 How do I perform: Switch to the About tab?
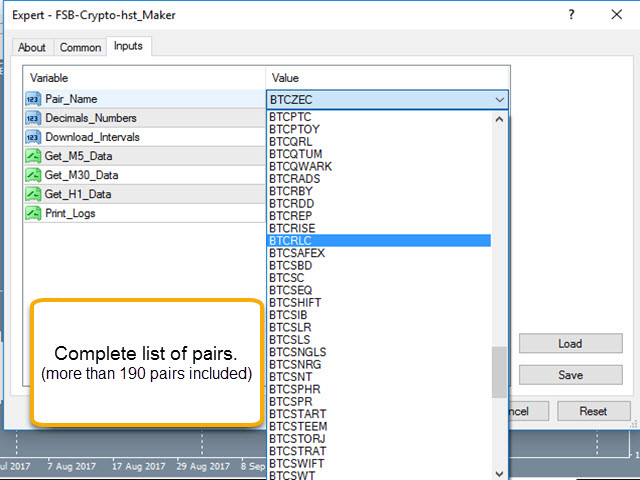tap(31, 48)
